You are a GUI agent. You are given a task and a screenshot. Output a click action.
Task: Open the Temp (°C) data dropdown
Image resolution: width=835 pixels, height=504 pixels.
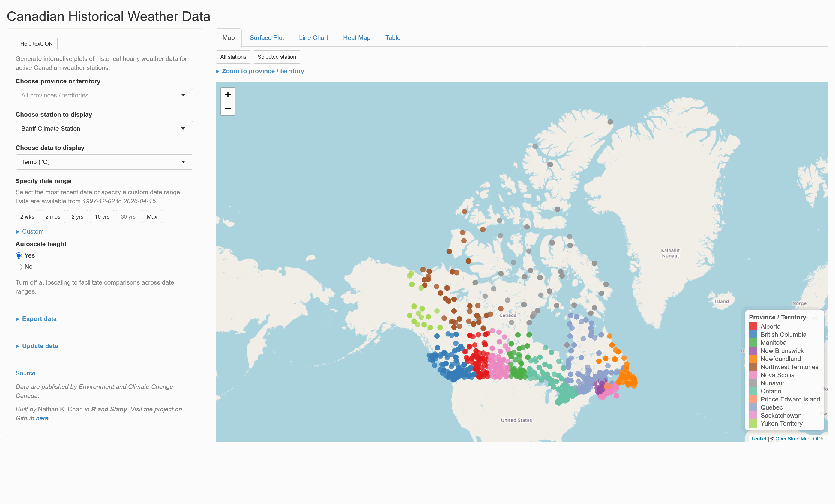(x=104, y=162)
